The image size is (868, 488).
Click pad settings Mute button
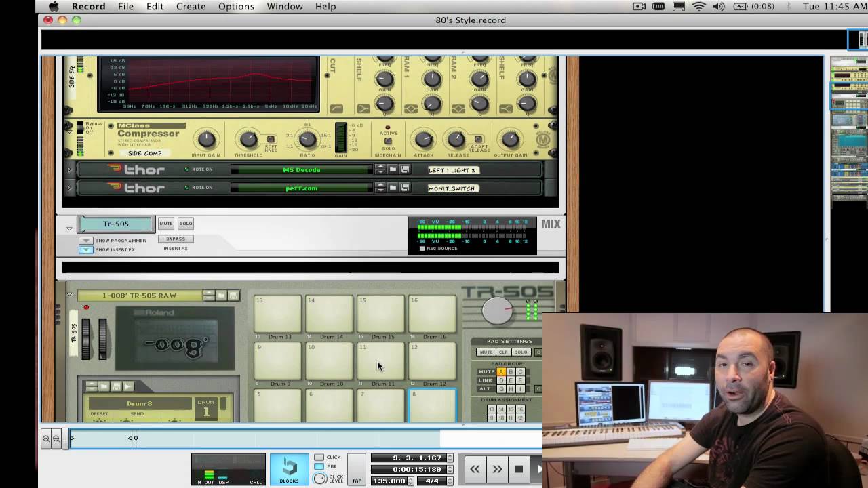tap(486, 352)
